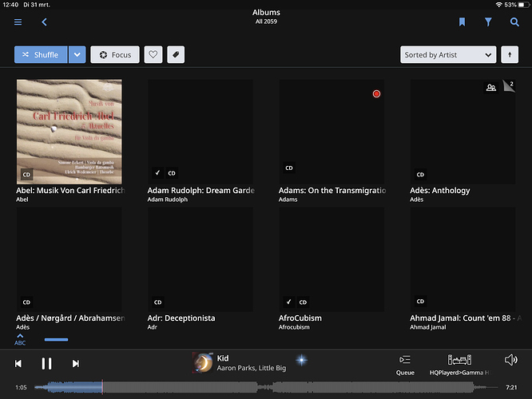The height and width of the screenshot is (399, 532).
Task: Click the 12:40 status bar clock
Action: (x=10, y=5)
